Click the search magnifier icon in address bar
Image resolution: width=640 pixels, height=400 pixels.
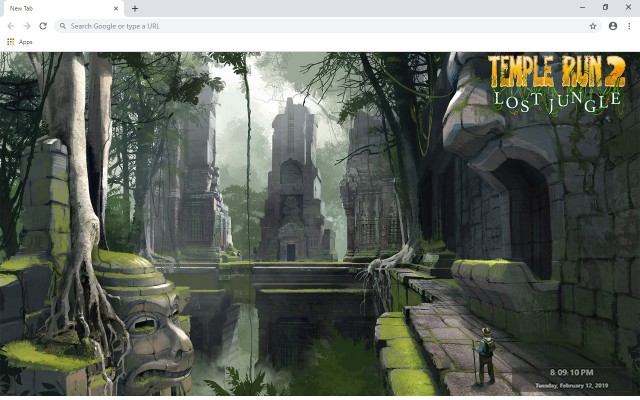63,26
